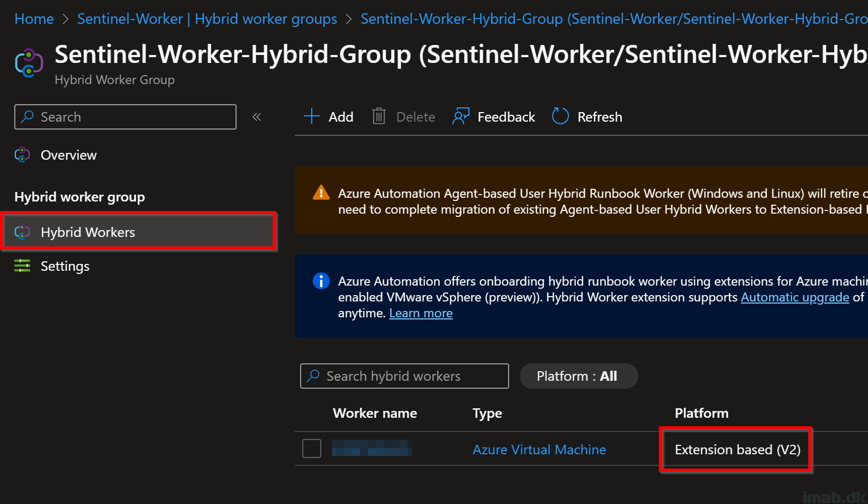The image size is (868, 504).
Task: Click the trash can Delete icon
Action: click(379, 116)
